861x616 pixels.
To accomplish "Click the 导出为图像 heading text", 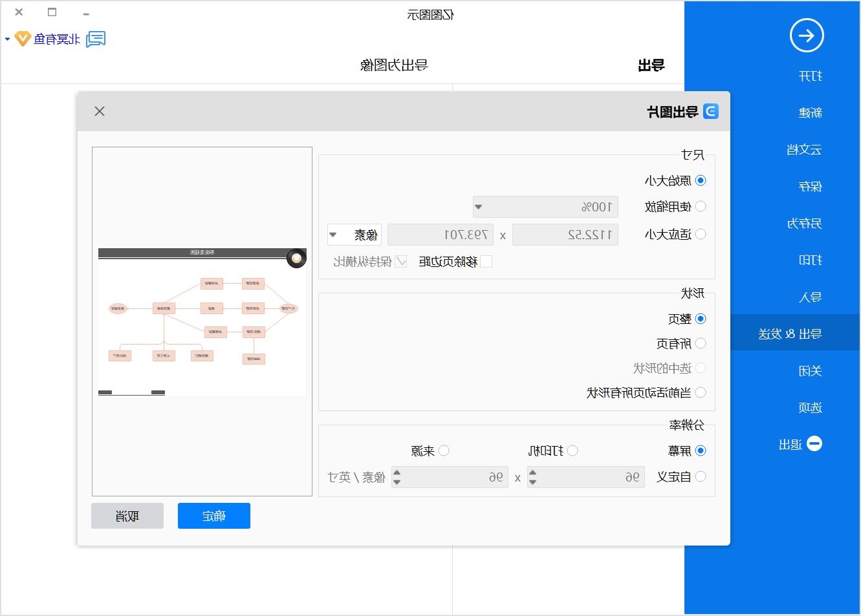I will 394,65.
